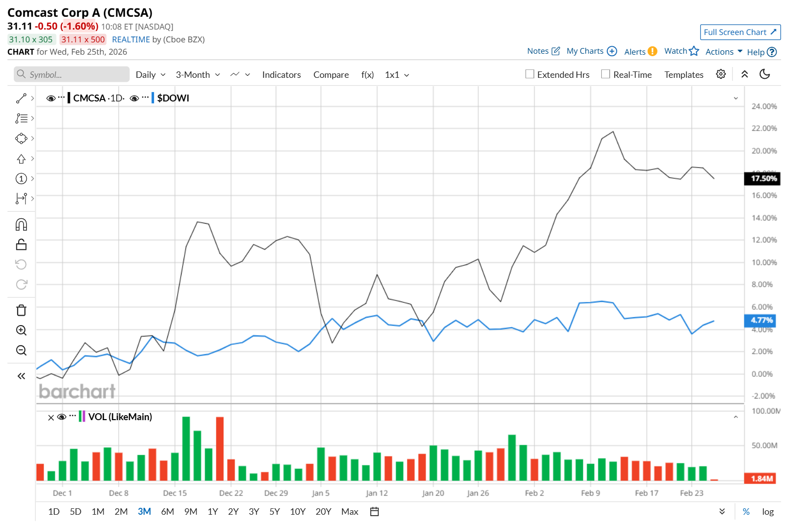
Task: Expand the Actions dropdown menu
Action: point(724,52)
